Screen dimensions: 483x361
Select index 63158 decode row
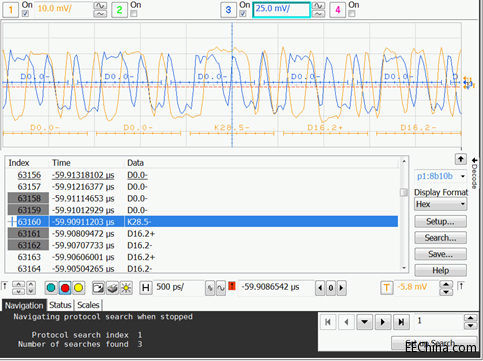[203, 198]
